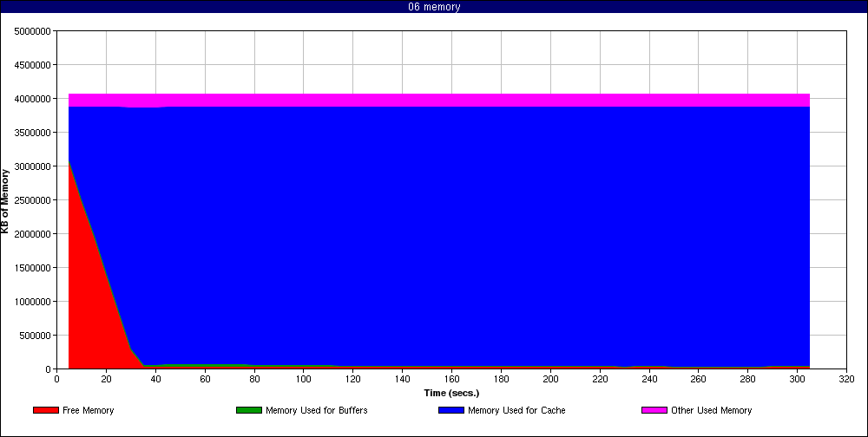Image resolution: width=868 pixels, height=437 pixels.
Task: Click the green Buffers legend swatch
Action: pos(249,410)
